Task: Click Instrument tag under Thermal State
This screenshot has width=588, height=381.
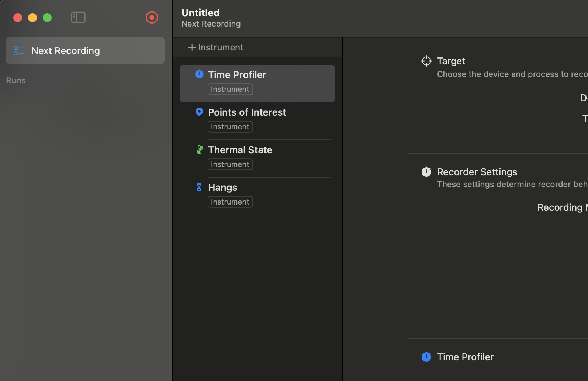Action: [230, 164]
